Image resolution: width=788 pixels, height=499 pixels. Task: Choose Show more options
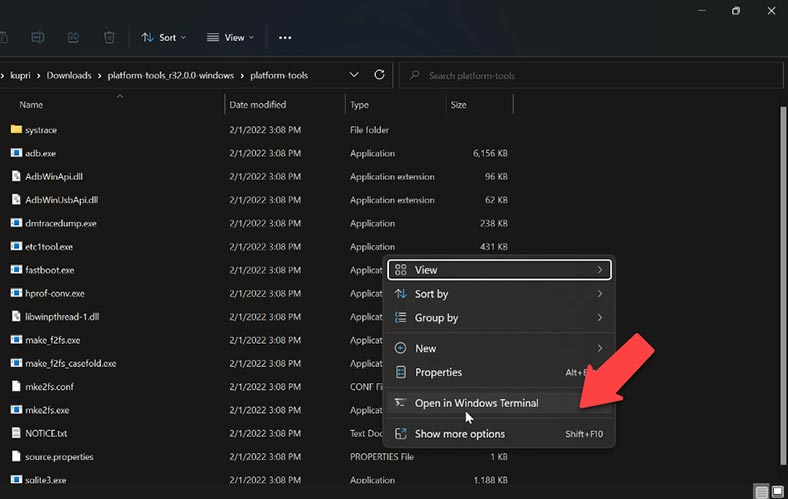coord(500,434)
